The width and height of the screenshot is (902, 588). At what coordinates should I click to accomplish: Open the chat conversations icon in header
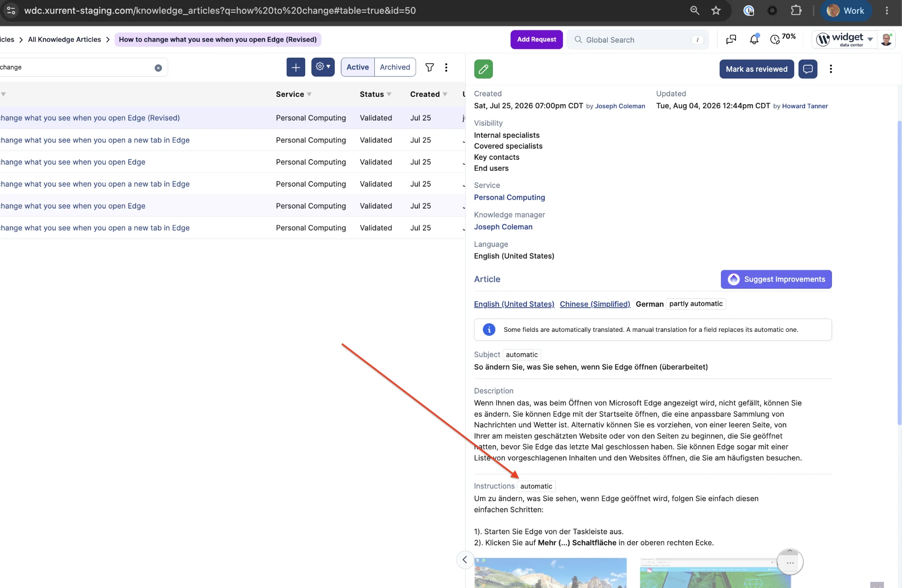coord(731,40)
